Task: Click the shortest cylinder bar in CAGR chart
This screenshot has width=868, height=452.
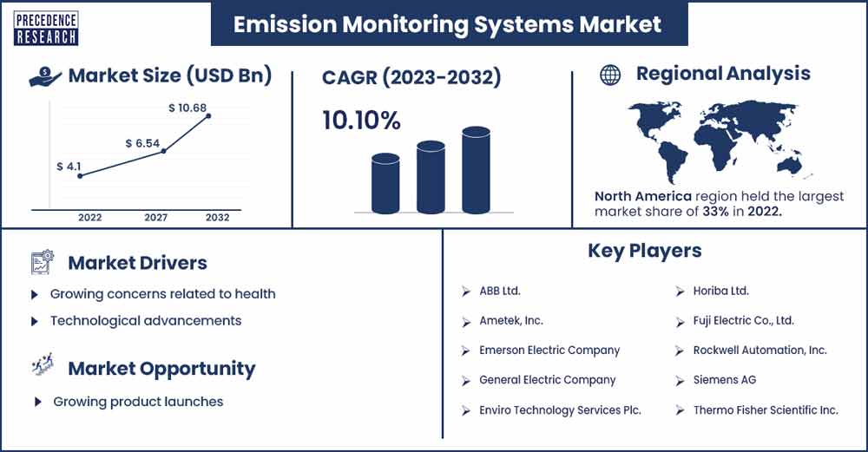Action: (385, 184)
